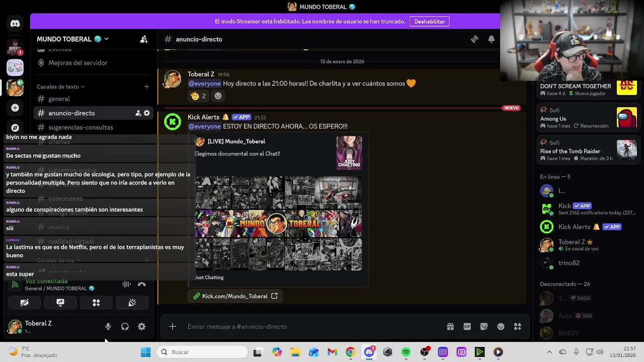Click the plus attach button in message bar

(173, 327)
